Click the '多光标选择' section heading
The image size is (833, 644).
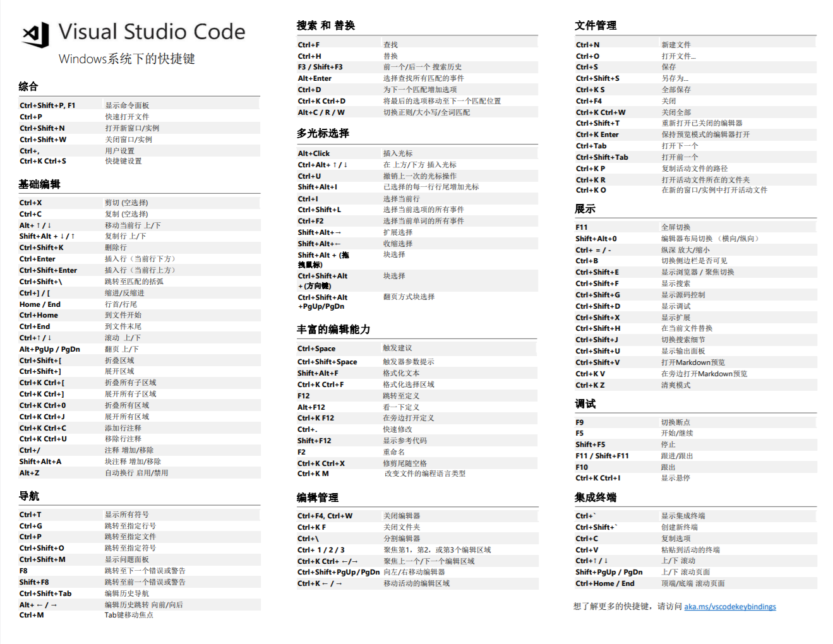323,133
